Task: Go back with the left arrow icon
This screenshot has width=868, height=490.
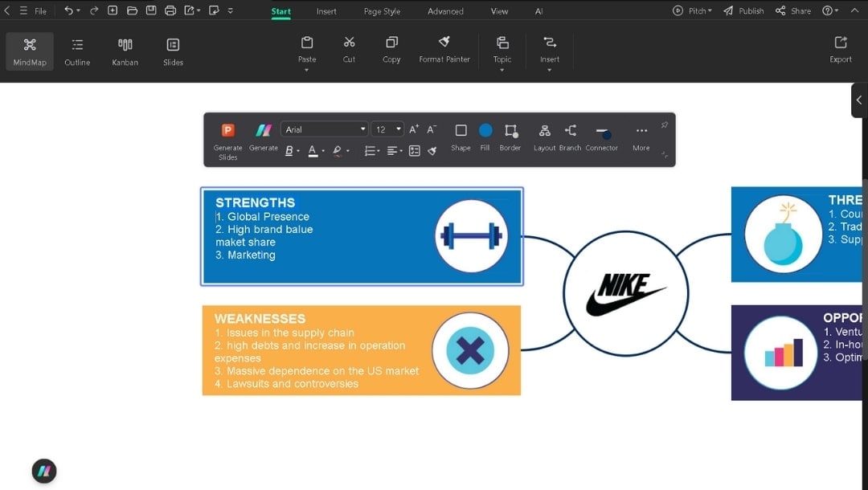Action: point(6,10)
